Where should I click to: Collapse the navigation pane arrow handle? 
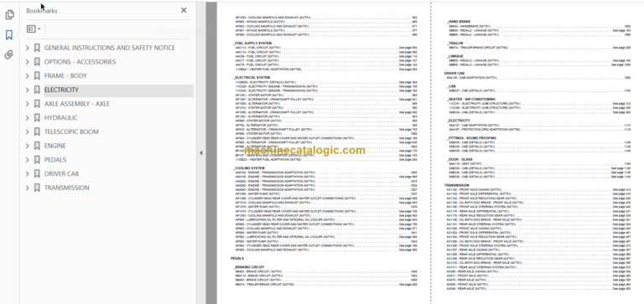[x=201, y=153]
